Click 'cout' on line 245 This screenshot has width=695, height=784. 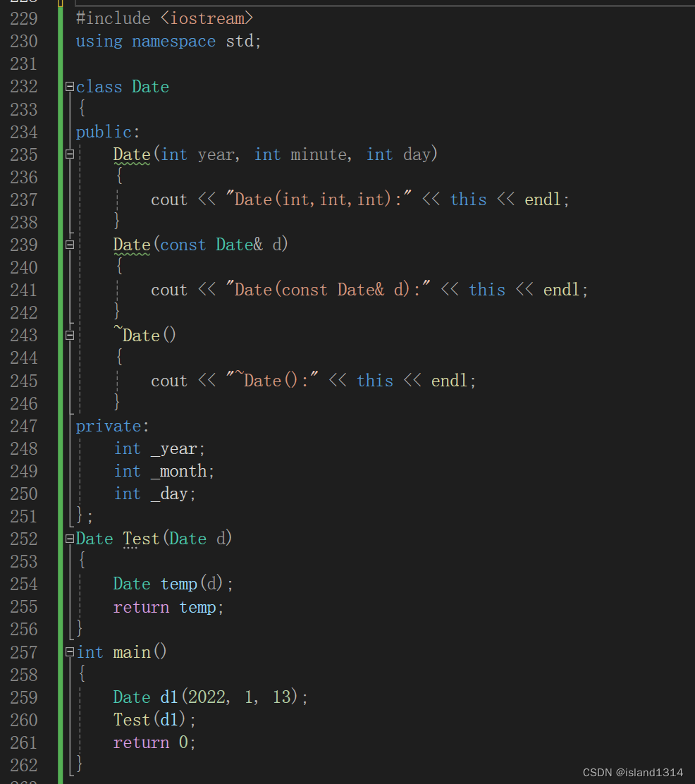click(x=169, y=381)
